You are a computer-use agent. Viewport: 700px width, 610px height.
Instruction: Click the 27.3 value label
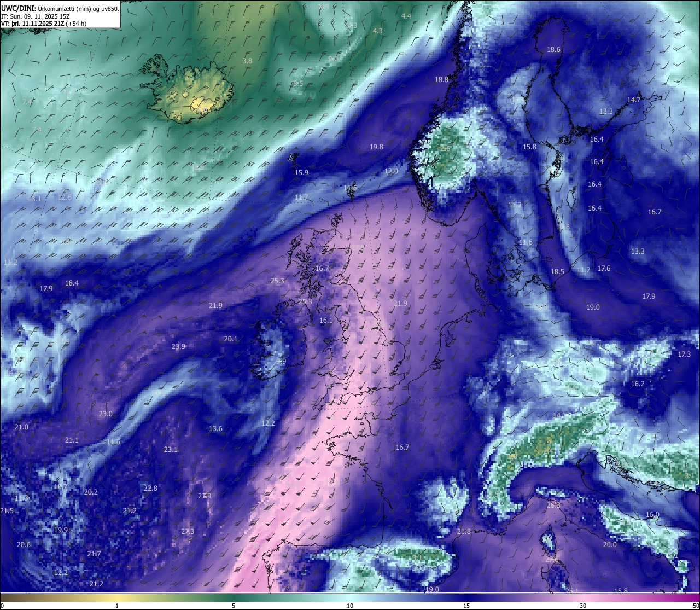point(188,532)
